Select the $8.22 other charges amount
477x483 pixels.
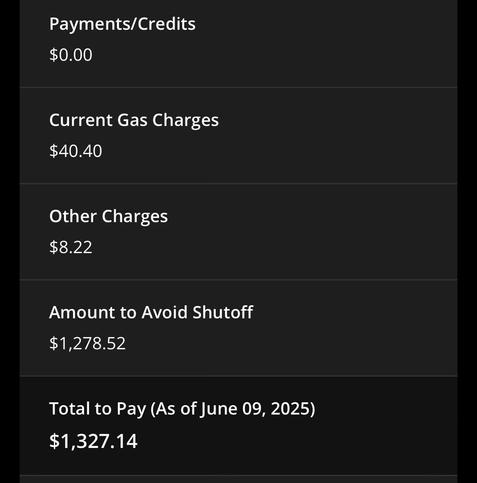pyautogui.click(x=71, y=247)
